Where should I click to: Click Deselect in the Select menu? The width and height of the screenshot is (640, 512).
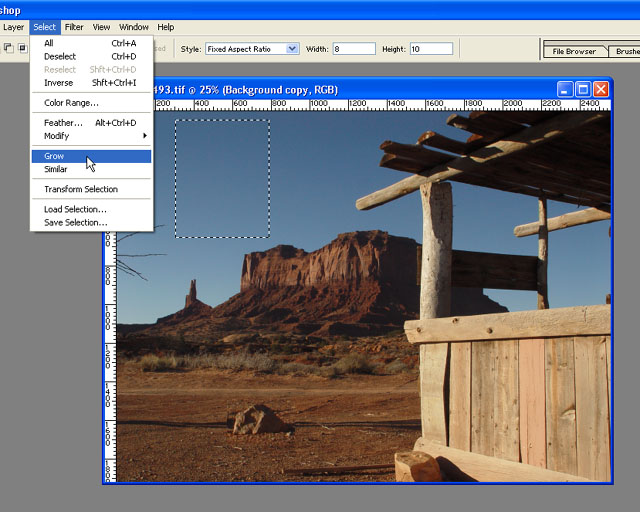[x=91, y=56]
